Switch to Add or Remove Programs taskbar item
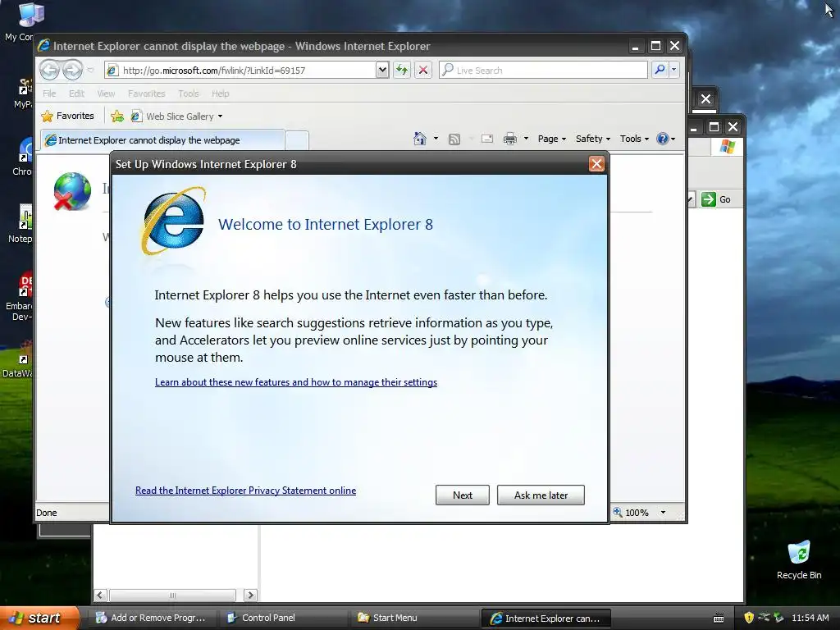 click(152, 618)
